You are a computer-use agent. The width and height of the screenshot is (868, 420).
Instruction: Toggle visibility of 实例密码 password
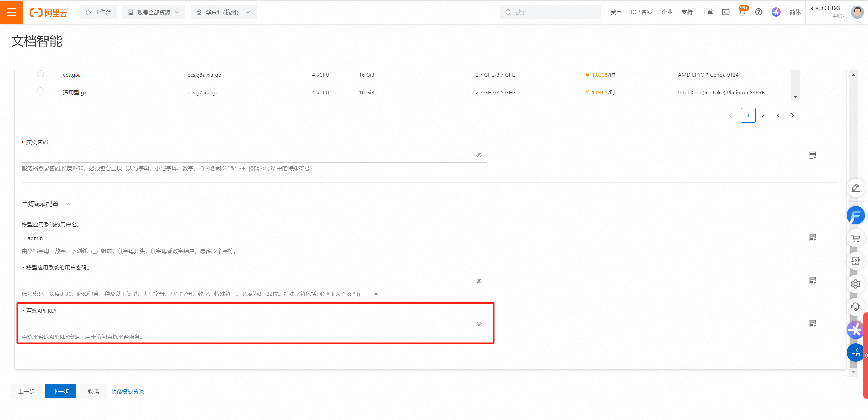[479, 155]
